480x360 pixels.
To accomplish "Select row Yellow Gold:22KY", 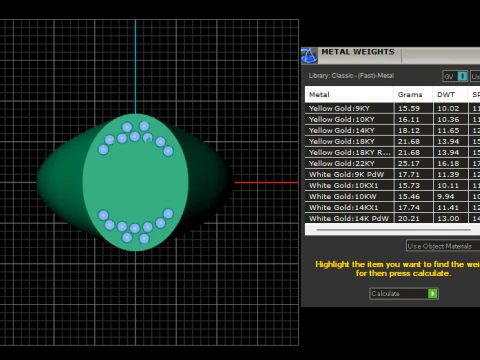I will [x=392, y=163].
